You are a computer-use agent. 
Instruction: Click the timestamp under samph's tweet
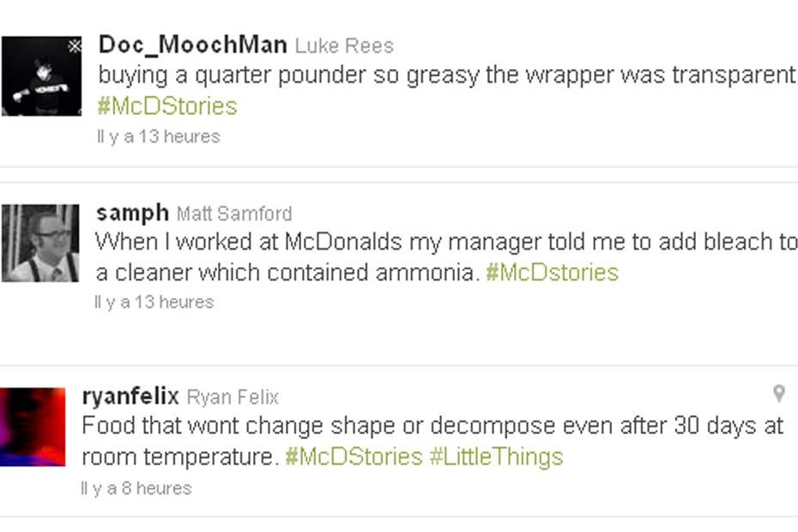[x=154, y=302]
